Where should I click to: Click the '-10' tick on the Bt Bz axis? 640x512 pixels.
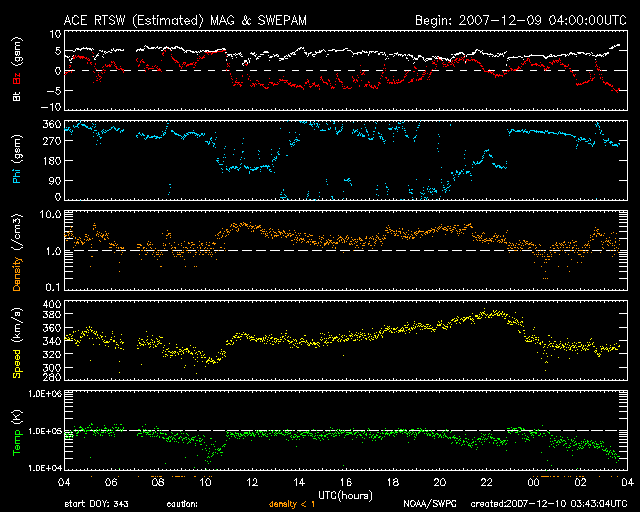[51, 107]
